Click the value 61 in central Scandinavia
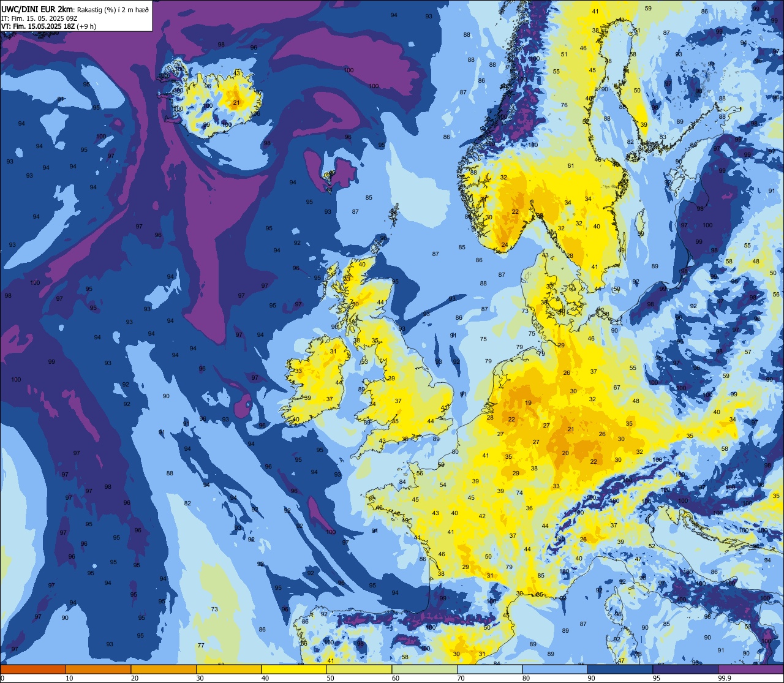The height and width of the screenshot is (683, 784). 571,166
